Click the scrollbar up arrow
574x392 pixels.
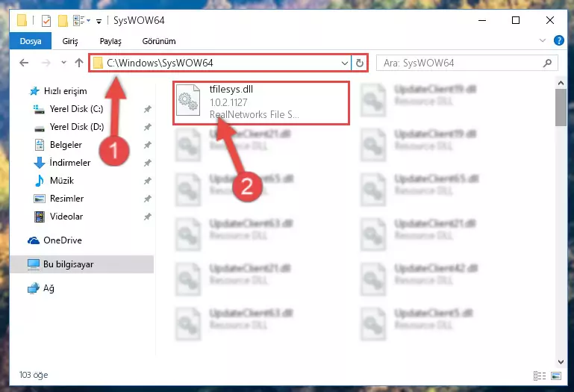click(561, 83)
